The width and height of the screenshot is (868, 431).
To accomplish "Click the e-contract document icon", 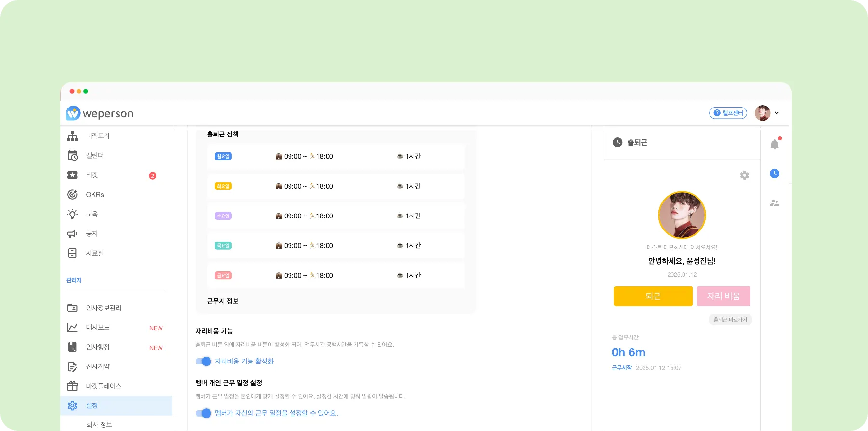I will point(72,367).
